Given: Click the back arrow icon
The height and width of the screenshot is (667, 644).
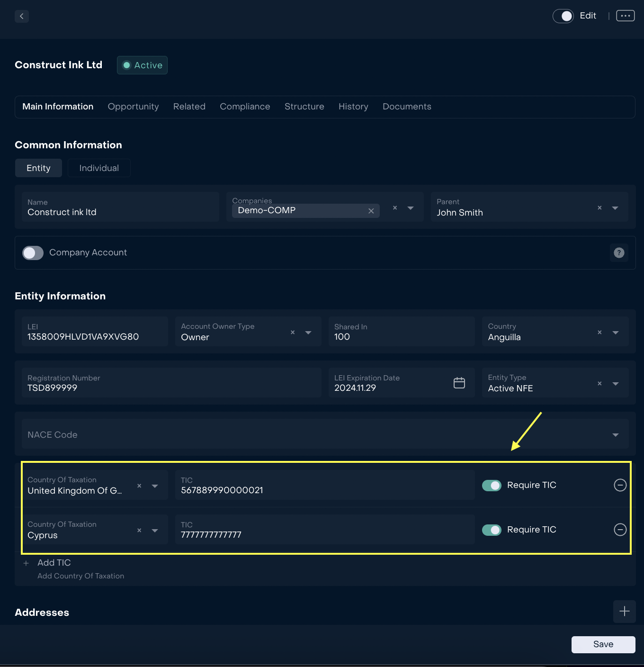Looking at the screenshot, I should pyautogui.click(x=22, y=16).
